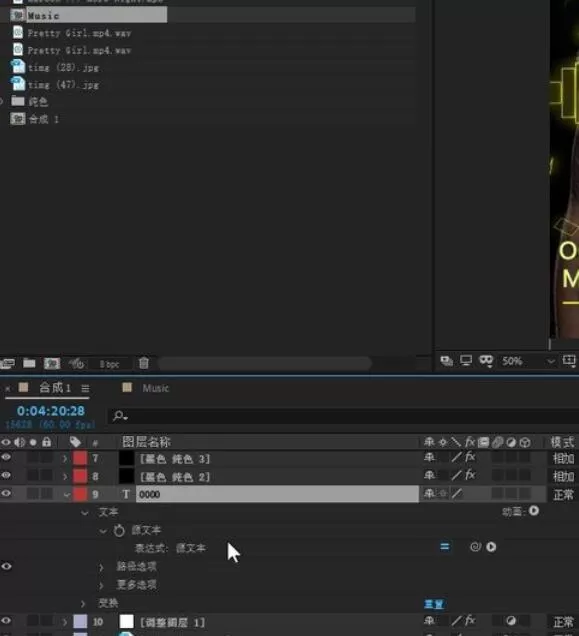Switch to the Music timeline tab
579x636 pixels.
pos(155,388)
